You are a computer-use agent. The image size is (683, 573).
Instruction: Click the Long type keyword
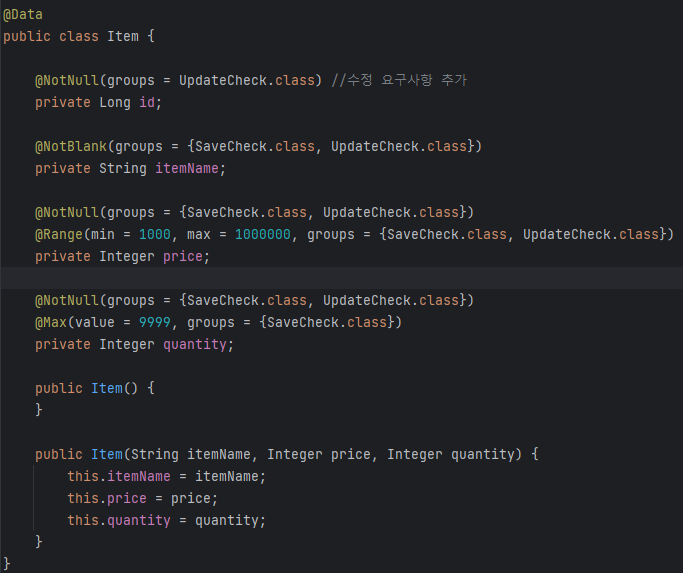(115, 102)
